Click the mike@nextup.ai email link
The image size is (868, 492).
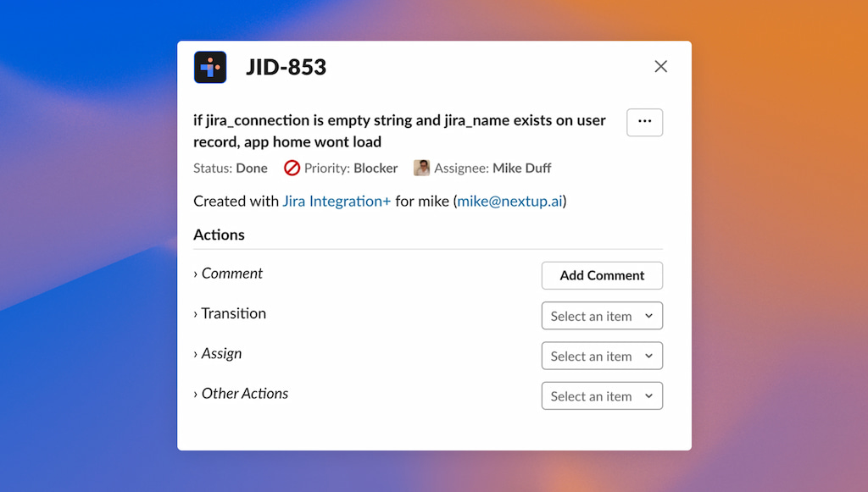click(x=509, y=201)
